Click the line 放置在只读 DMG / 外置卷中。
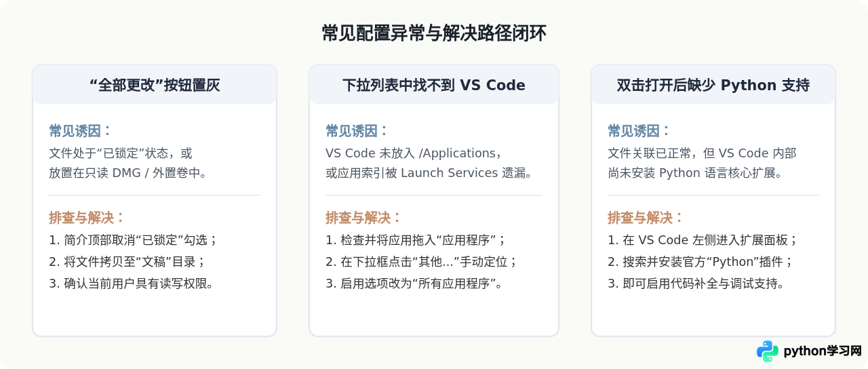868x369 pixels. 128,173
